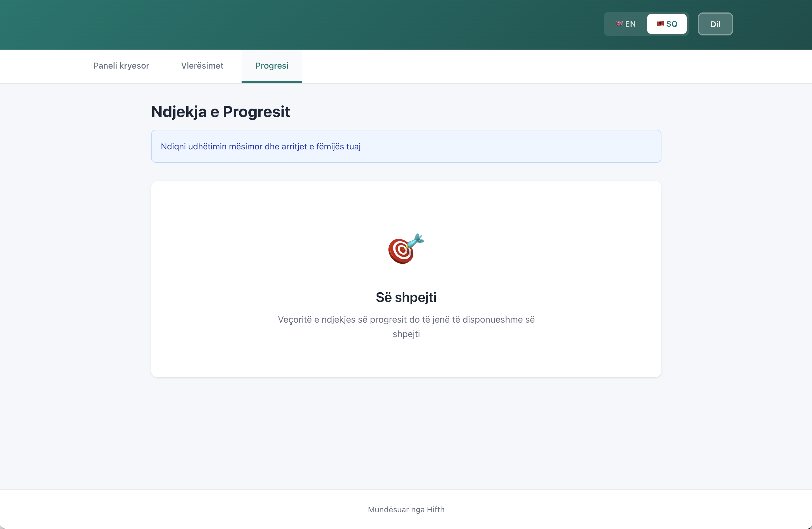
Task: Click inside the language switcher group
Action: pyautogui.click(x=646, y=24)
